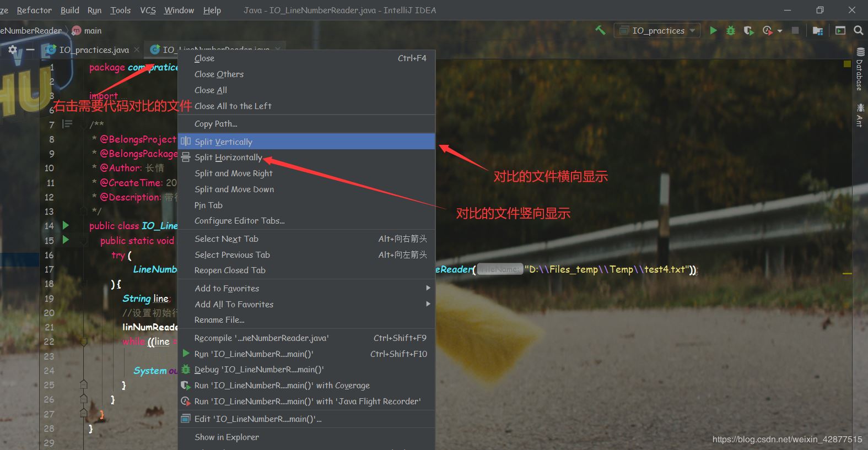The width and height of the screenshot is (868, 450).
Task: Click the run gutter arrow on line 15
Action: click(x=66, y=240)
